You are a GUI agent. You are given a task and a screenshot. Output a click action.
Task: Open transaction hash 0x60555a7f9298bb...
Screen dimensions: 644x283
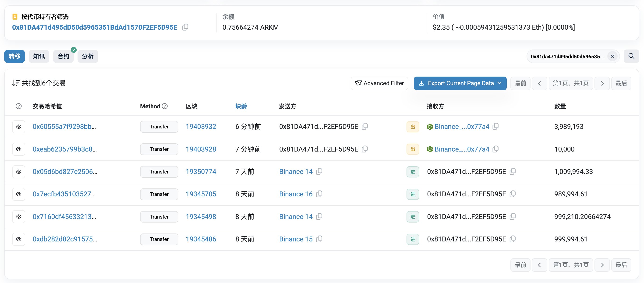point(64,127)
